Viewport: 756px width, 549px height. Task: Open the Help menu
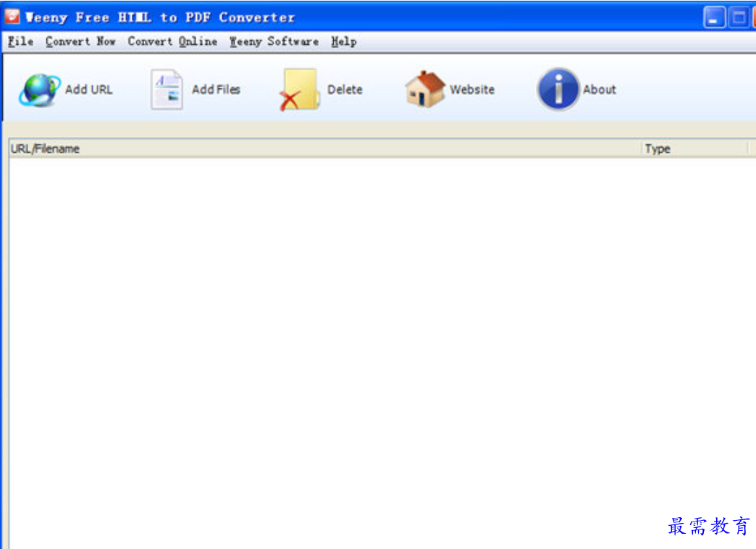pyautogui.click(x=344, y=42)
